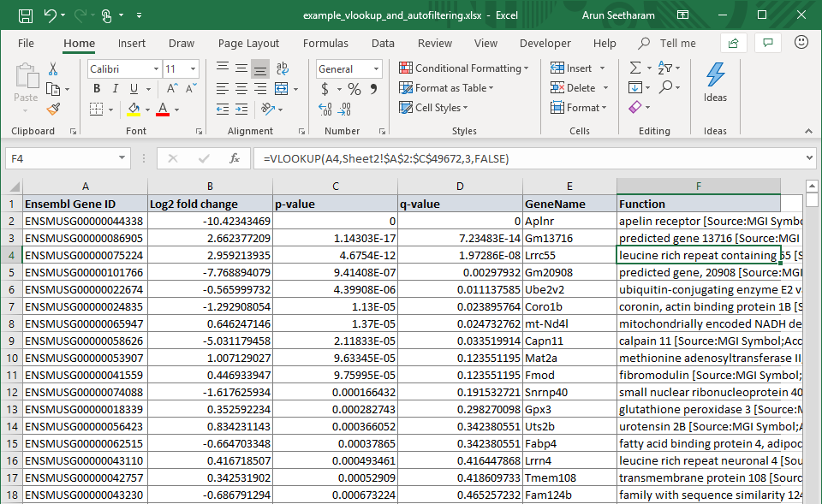Click the Insert Function fx icon
Viewport: 822px width, 504px height.
(234, 158)
